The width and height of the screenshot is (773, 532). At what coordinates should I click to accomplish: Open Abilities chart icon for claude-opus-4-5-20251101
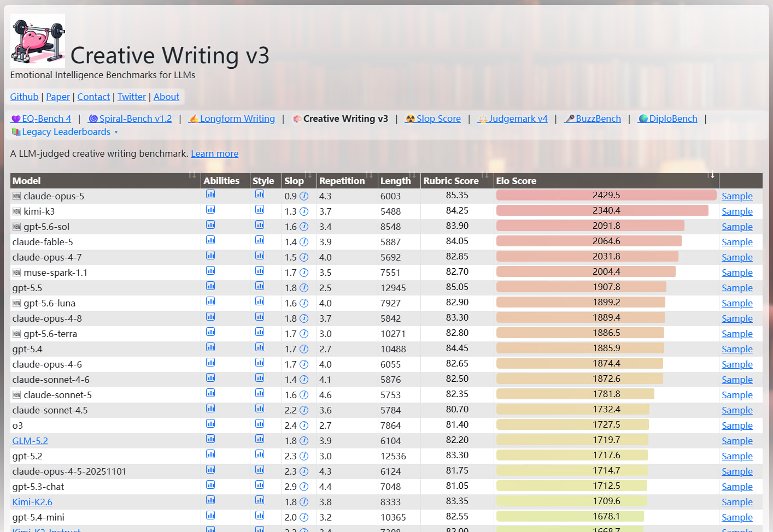pyautogui.click(x=210, y=470)
